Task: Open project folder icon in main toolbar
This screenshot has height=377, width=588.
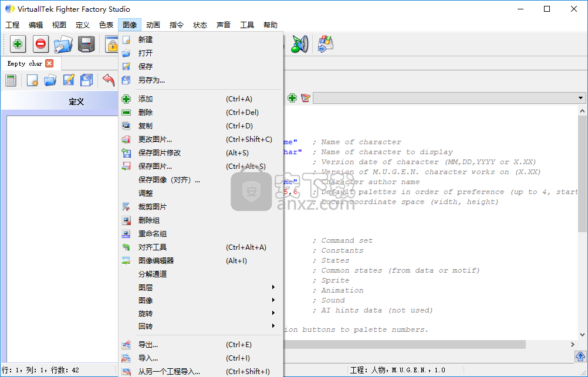Action: point(63,44)
